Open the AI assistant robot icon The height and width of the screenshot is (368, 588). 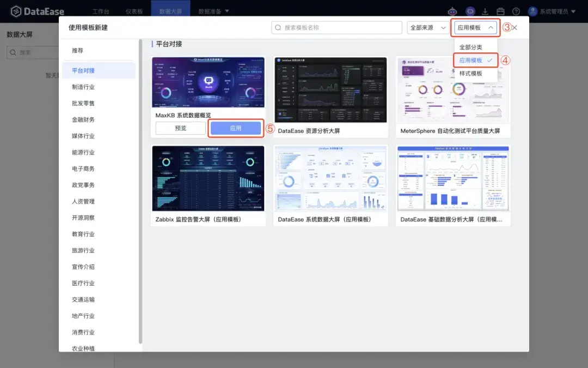coord(452,11)
